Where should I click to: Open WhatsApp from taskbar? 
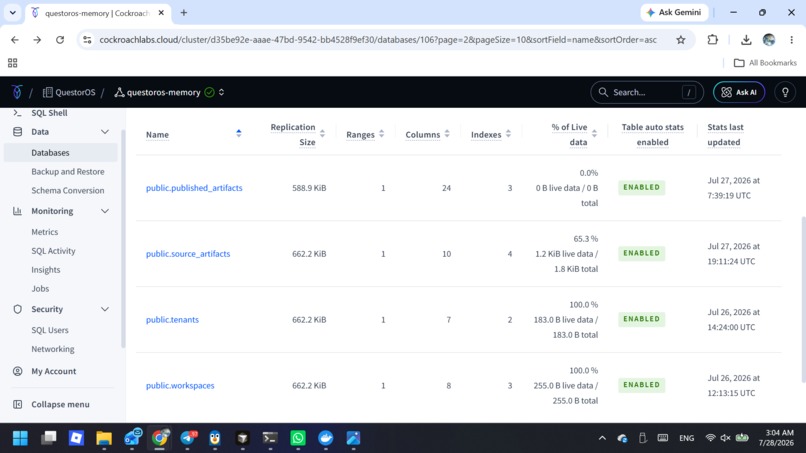pos(298,438)
